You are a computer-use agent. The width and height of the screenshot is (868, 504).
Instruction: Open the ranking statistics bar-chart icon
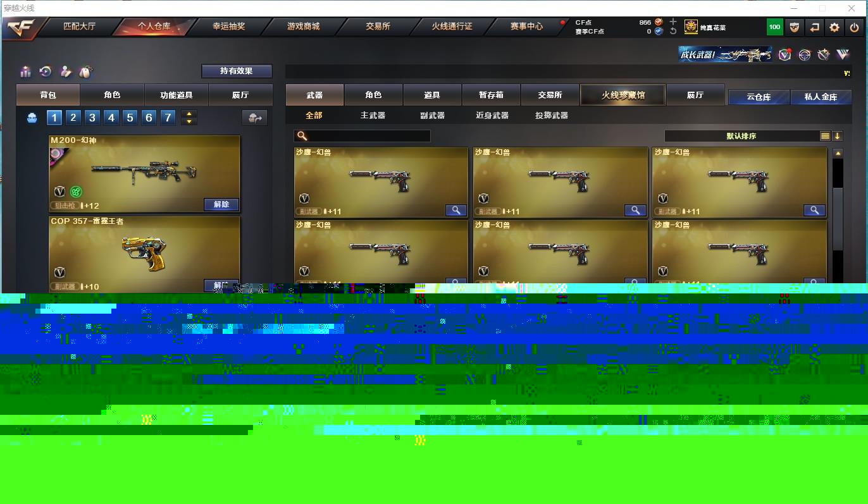coord(25,71)
